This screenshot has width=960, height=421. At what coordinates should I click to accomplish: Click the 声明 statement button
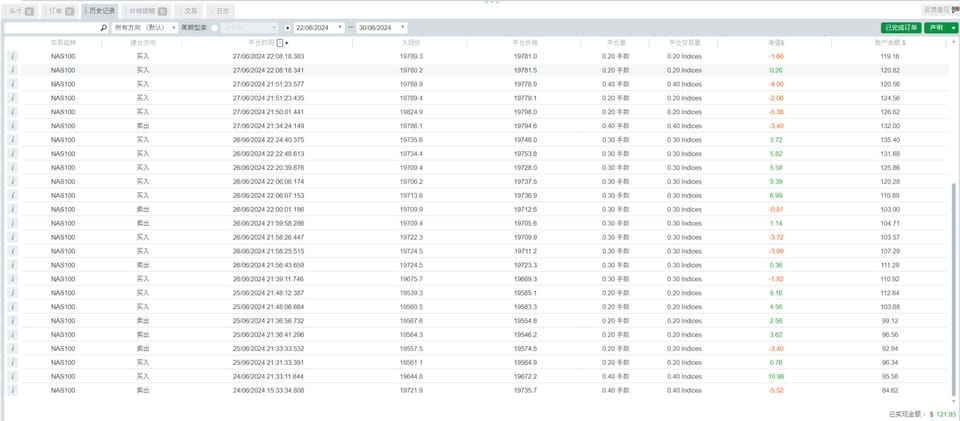(936, 28)
